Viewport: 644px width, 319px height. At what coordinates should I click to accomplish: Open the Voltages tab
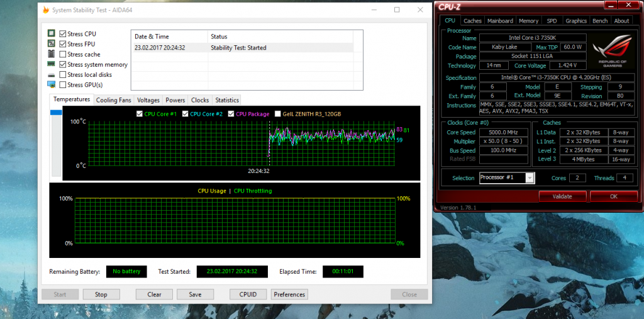click(x=148, y=100)
